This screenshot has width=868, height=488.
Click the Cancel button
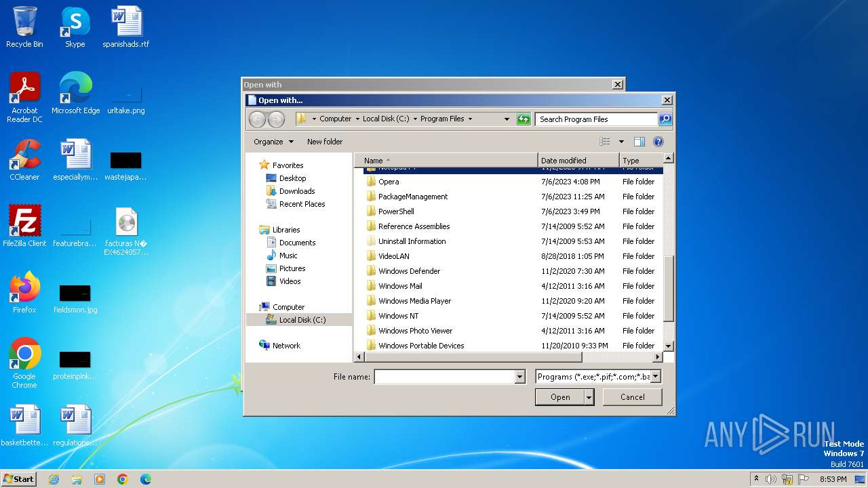(633, 397)
